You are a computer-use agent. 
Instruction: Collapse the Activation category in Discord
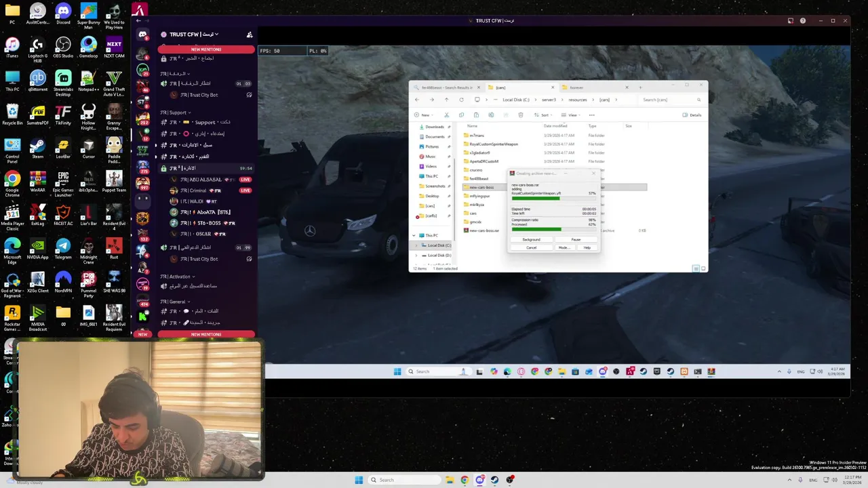[x=178, y=277]
